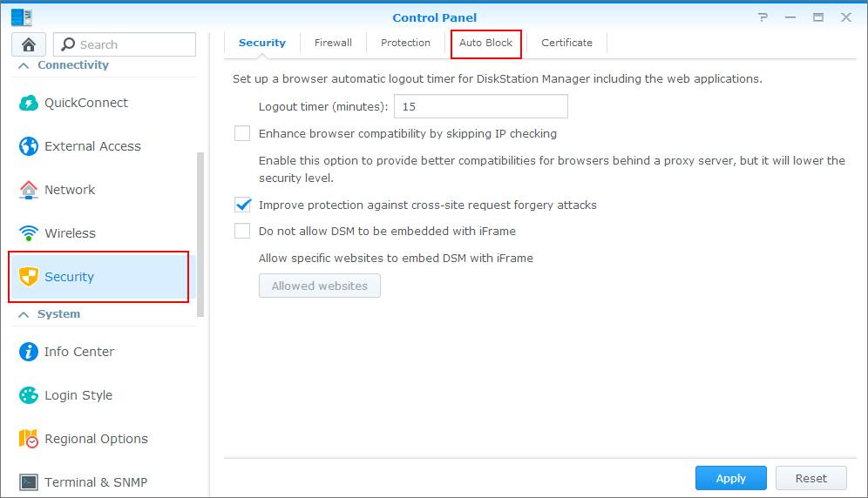Open QuickConnect cloud icon entry
The height and width of the screenshot is (498, 868).
coord(28,103)
